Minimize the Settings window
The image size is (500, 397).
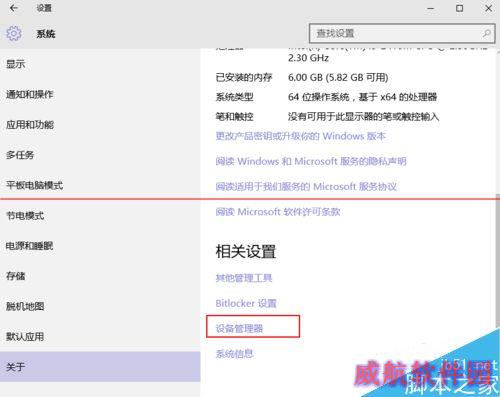(x=431, y=8)
